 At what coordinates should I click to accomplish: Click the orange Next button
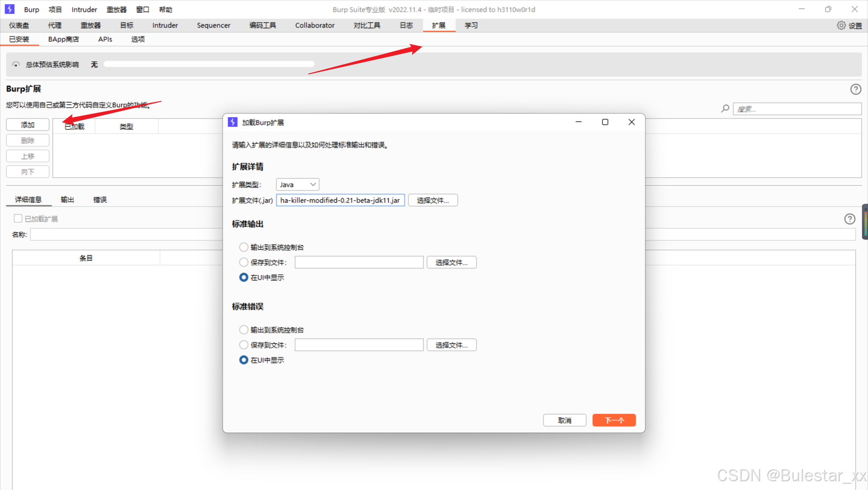tap(614, 420)
